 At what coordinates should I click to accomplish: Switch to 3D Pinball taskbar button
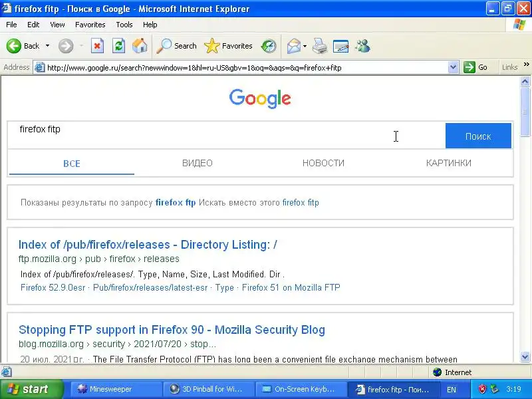click(x=208, y=389)
